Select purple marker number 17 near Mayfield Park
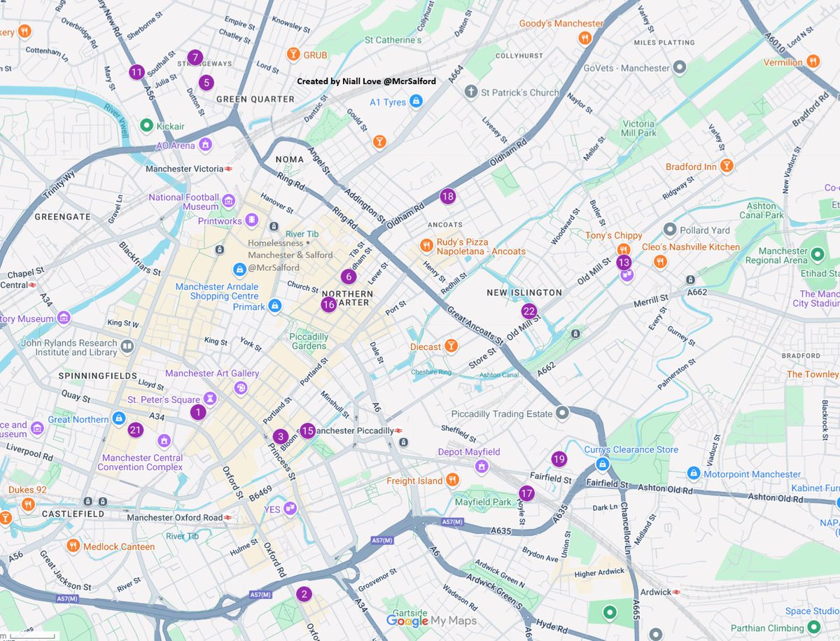The width and height of the screenshot is (840, 641). point(526,493)
